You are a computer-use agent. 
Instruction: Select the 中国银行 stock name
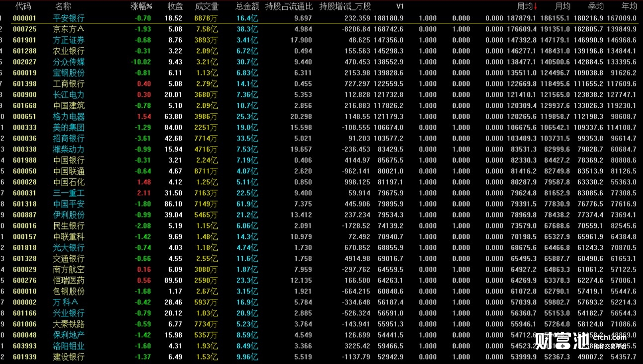69,160
